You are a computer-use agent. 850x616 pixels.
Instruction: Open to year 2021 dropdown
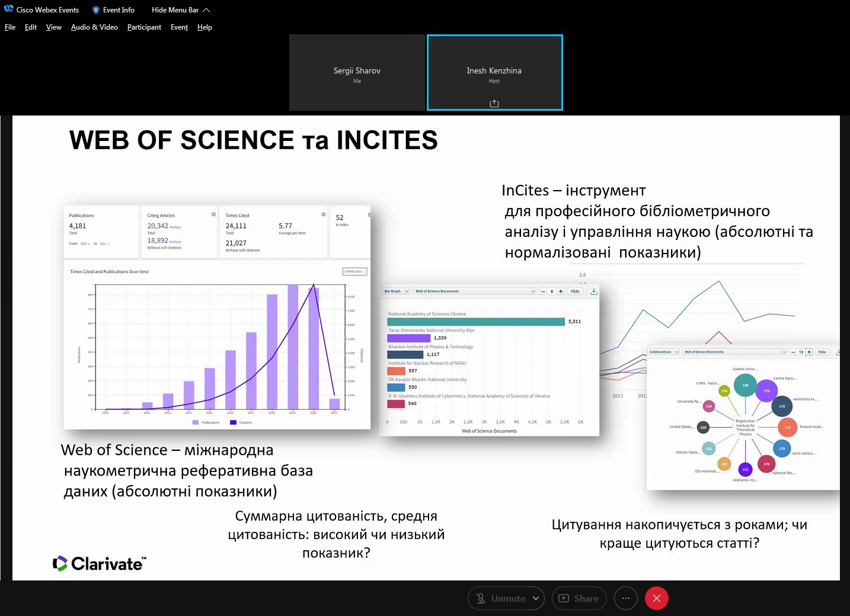pos(104,243)
